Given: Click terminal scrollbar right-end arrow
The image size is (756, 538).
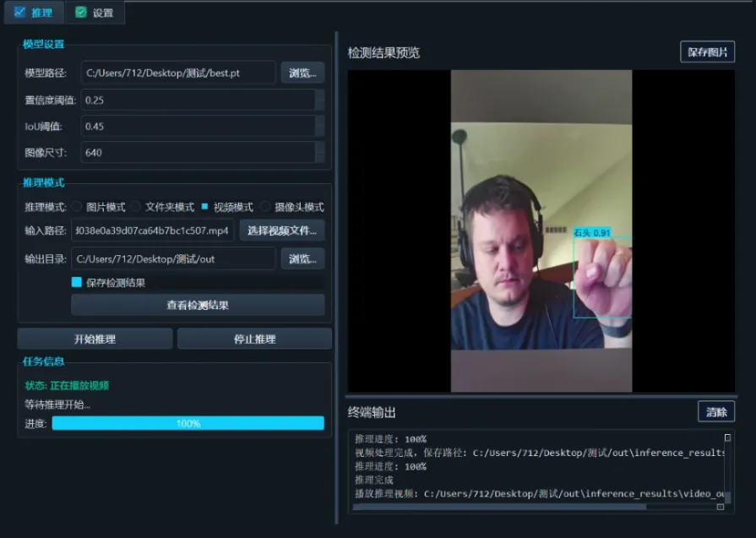Looking at the screenshot, I should point(721,507).
